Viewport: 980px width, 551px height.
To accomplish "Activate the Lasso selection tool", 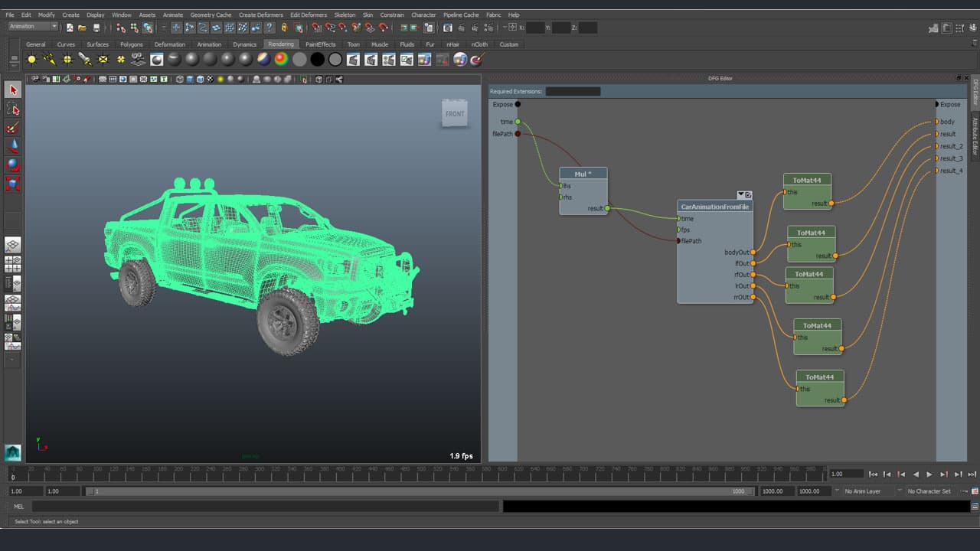I will click(x=12, y=109).
